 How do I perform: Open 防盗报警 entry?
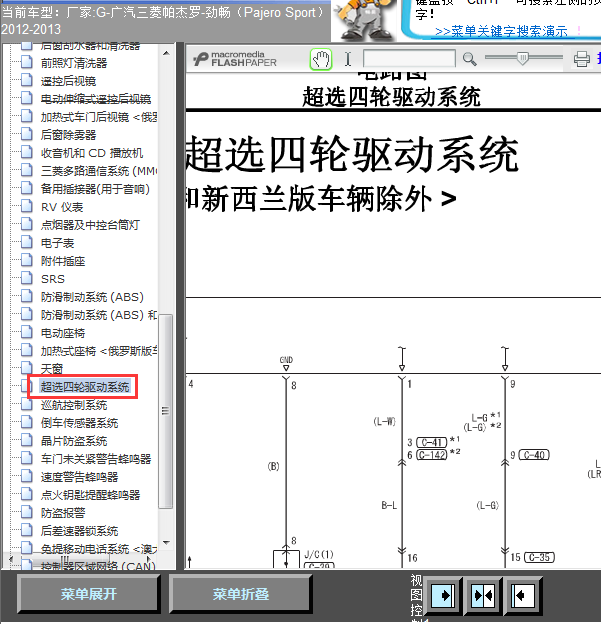click(x=63, y=513)
